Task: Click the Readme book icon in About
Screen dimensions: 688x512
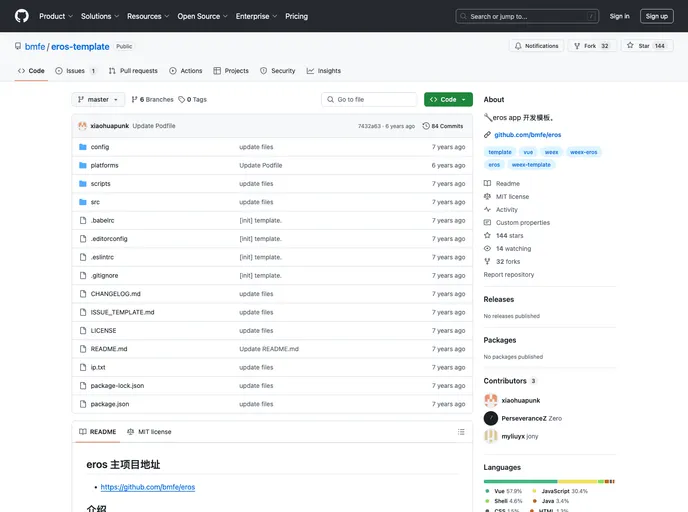Action: click(x=487, y=183)
